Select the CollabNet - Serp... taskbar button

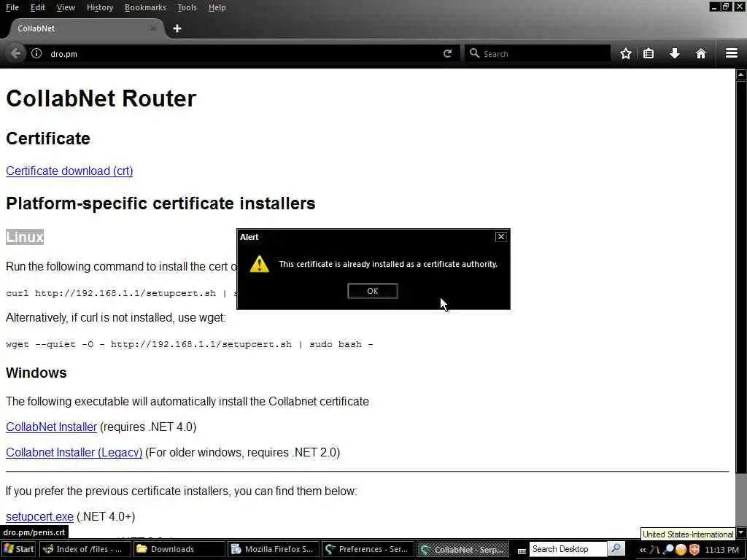click(462, 549)
